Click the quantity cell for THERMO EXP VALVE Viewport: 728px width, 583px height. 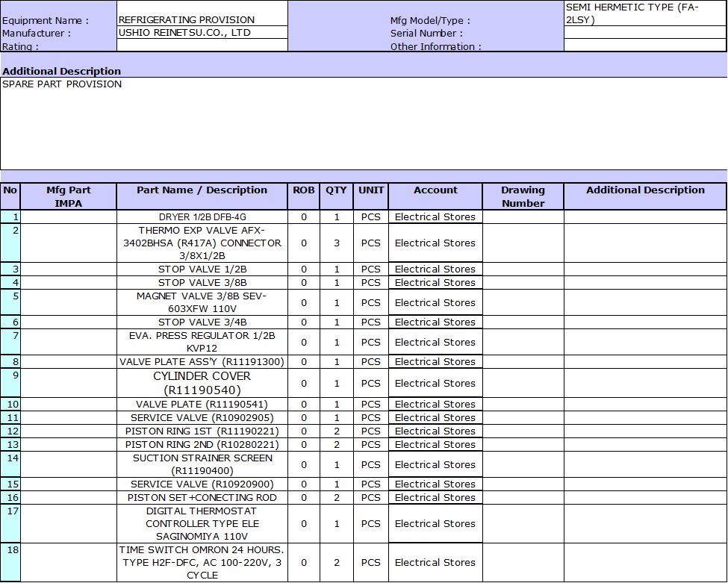point(337,243)
